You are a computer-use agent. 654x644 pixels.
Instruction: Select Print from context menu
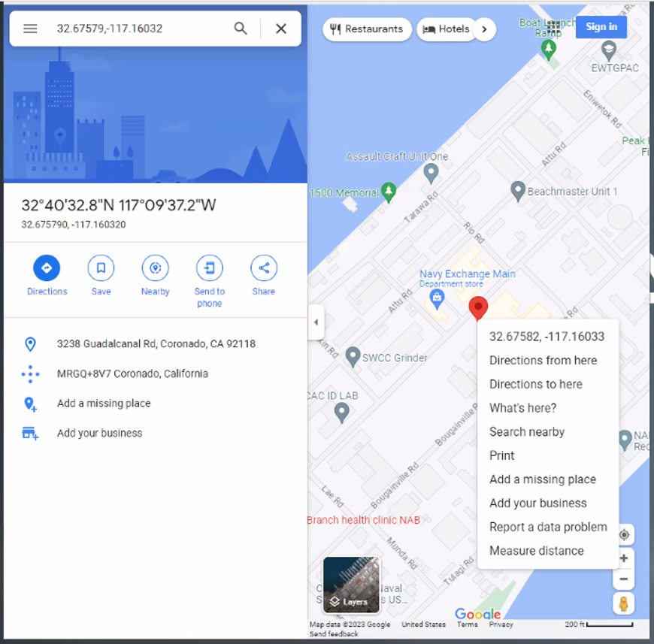[501, 455]
